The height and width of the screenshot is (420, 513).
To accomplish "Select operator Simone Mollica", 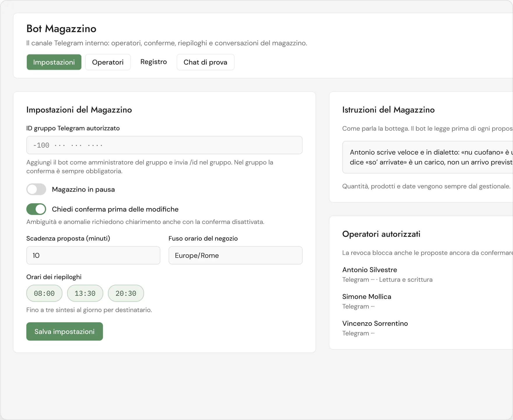I will coord(367,297).
